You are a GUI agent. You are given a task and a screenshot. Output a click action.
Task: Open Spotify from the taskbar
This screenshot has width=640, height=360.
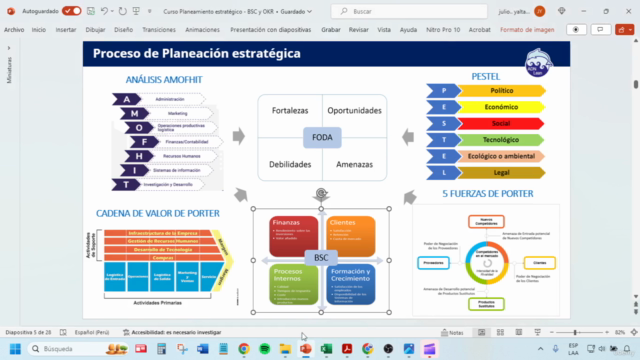(264, 349)
